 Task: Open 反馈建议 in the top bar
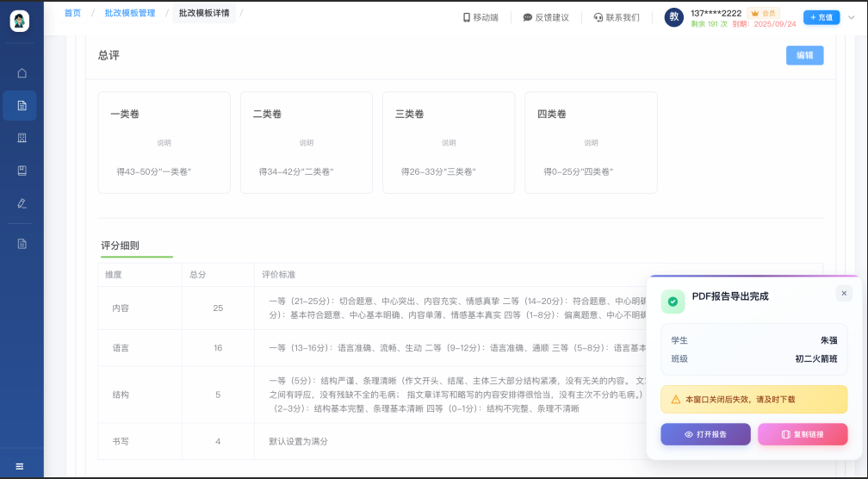546,17
